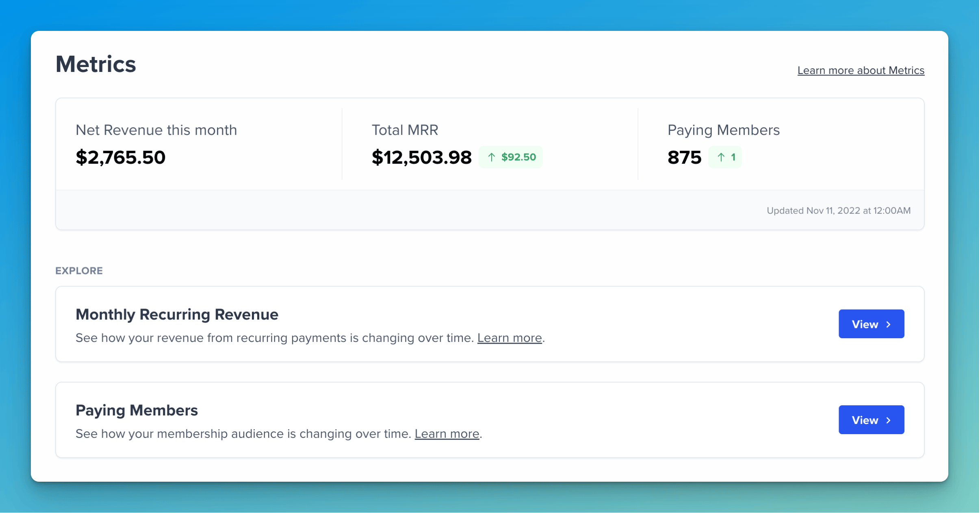Click the Net Revenue this month label
This screenshot has width=980, height=513.
[156, 130]
